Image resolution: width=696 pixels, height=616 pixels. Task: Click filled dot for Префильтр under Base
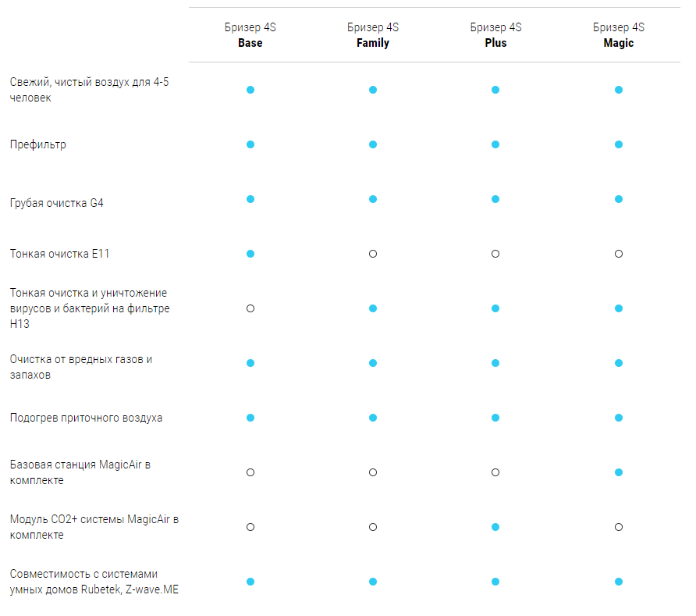point(250,144)
